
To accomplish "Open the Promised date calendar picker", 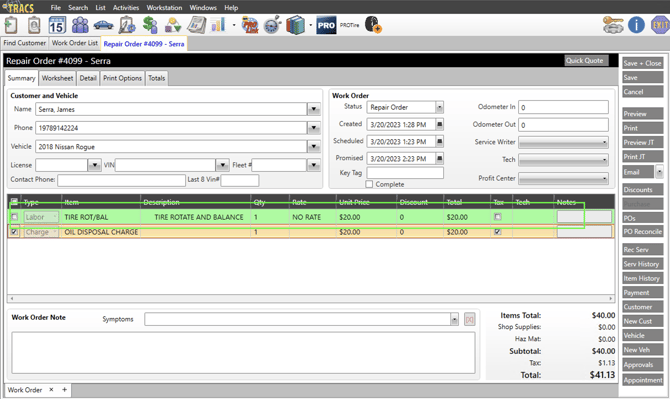I will click(439, 158).
